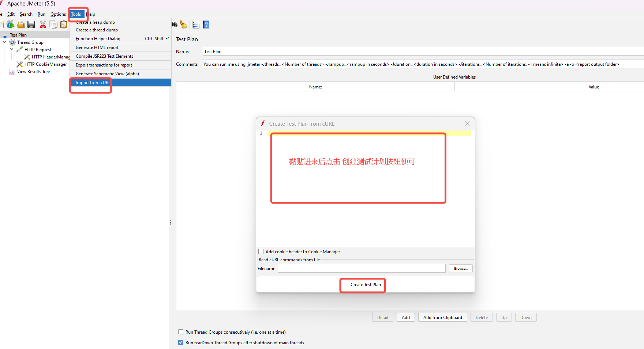Viewport: 644px width, 349px height.
Task: Collapse the HTTP Request node
Action: pos(12,49)
